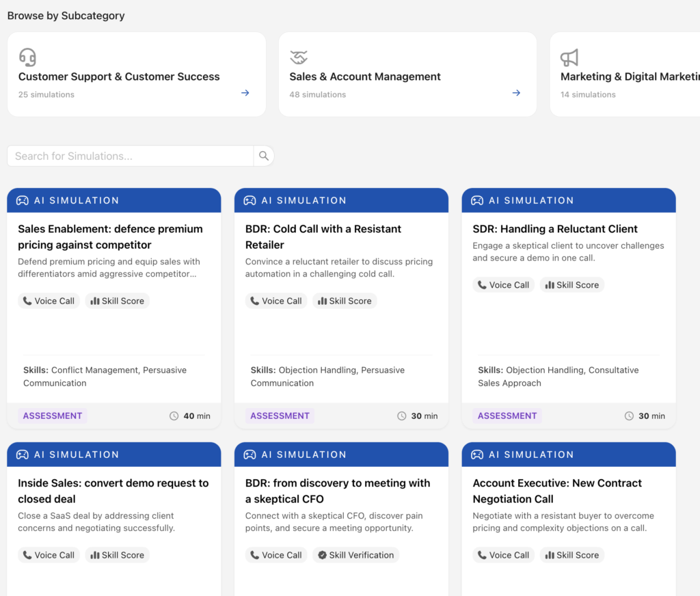The height and width of the screenshot is (596, 700).
Task: Click gamepad icon on Sales Enablement card
Action: pyautogui.click(x=23, y=200)
